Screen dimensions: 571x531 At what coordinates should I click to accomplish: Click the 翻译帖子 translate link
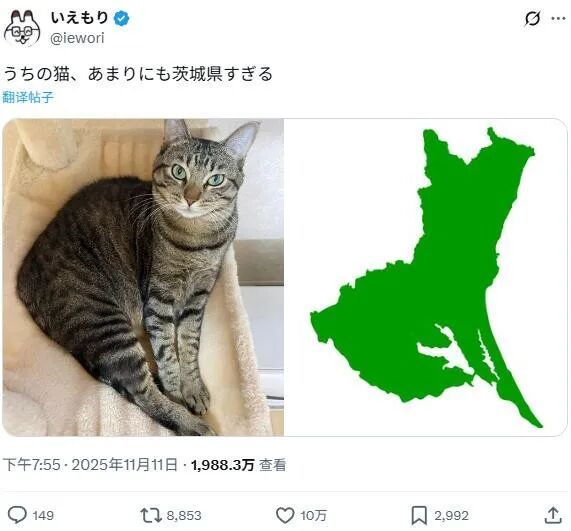click(x=28, y=97)
